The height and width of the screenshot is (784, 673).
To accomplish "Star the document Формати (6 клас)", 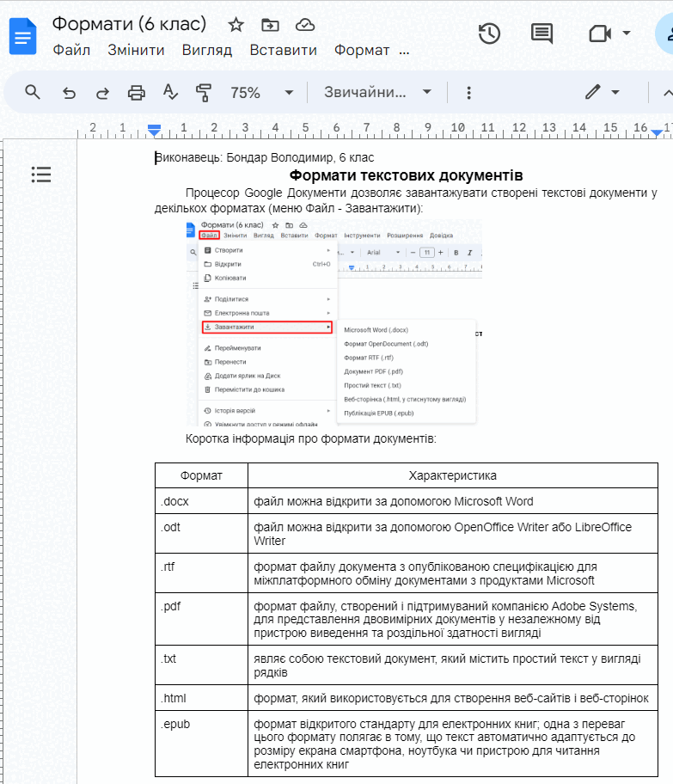I will 236,24.
